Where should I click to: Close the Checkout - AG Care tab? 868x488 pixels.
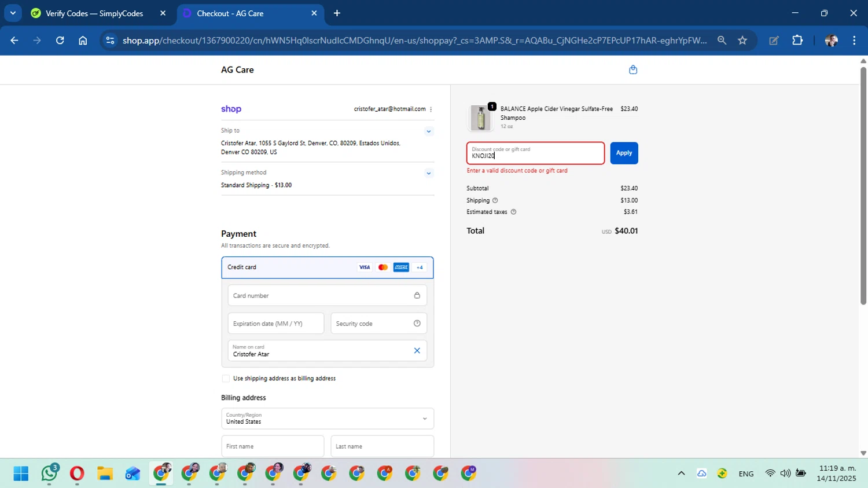point(314,13)
